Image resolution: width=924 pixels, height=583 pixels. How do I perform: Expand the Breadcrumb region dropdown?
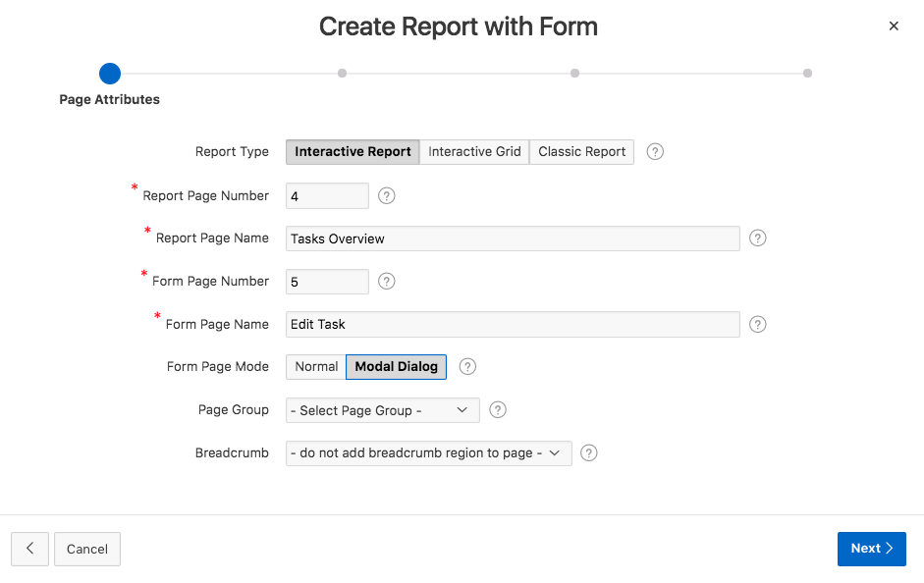pos(428,453)
